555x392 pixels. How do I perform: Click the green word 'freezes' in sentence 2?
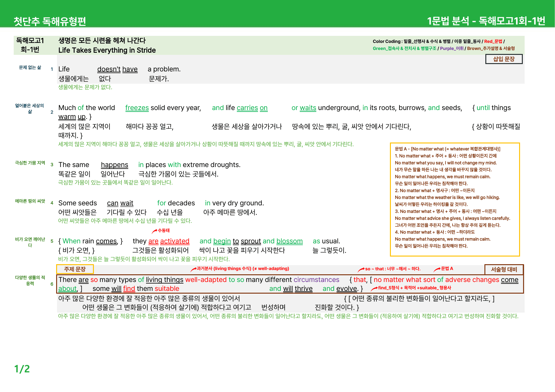coord(137,108)
